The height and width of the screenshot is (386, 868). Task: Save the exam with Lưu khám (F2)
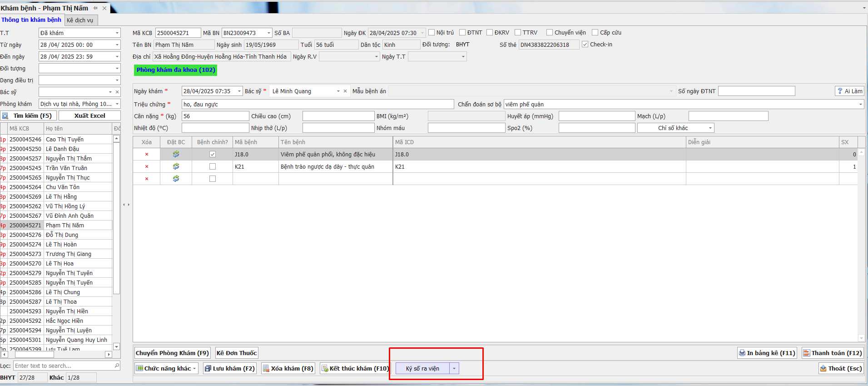click(x=230, y=369)
